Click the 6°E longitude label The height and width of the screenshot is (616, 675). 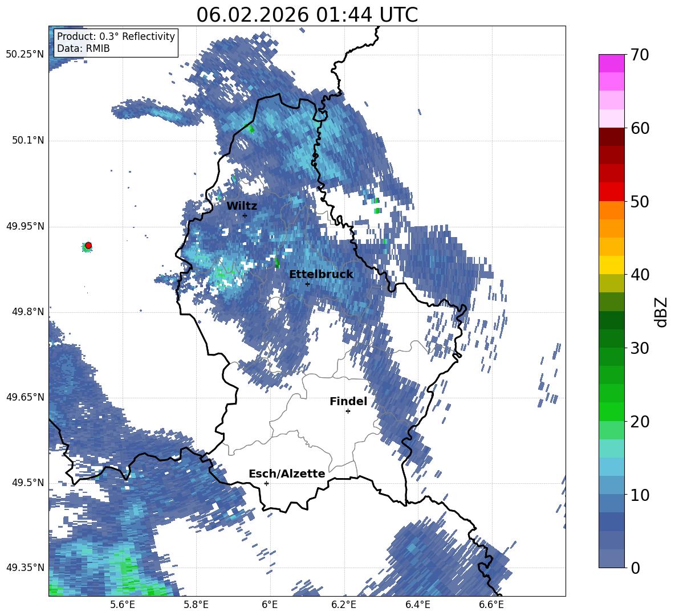coord(270,605)
